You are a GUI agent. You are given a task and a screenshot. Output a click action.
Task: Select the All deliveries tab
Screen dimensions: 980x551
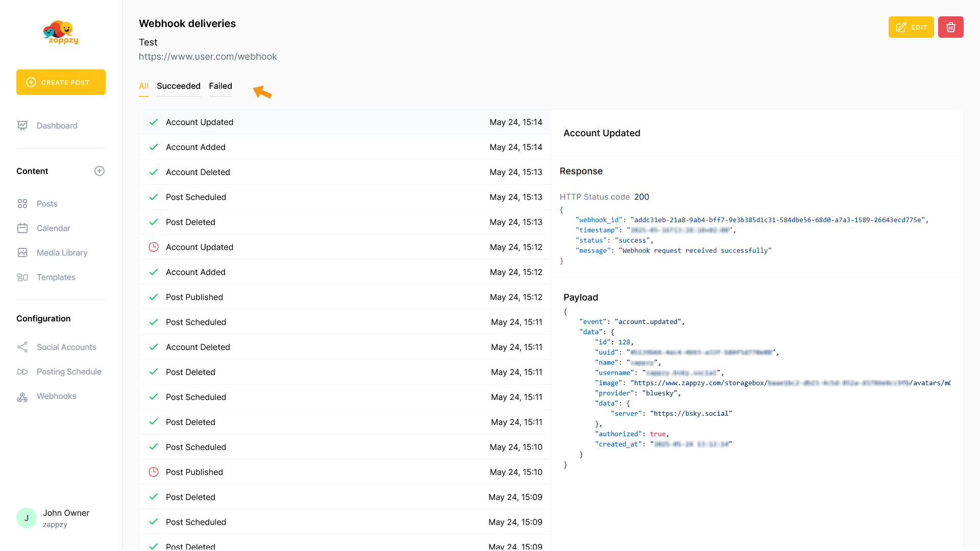coord(143,86)
